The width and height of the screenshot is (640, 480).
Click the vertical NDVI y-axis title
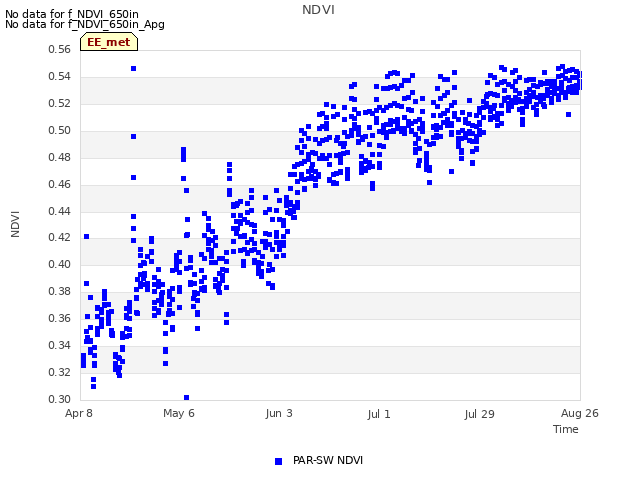15,224
